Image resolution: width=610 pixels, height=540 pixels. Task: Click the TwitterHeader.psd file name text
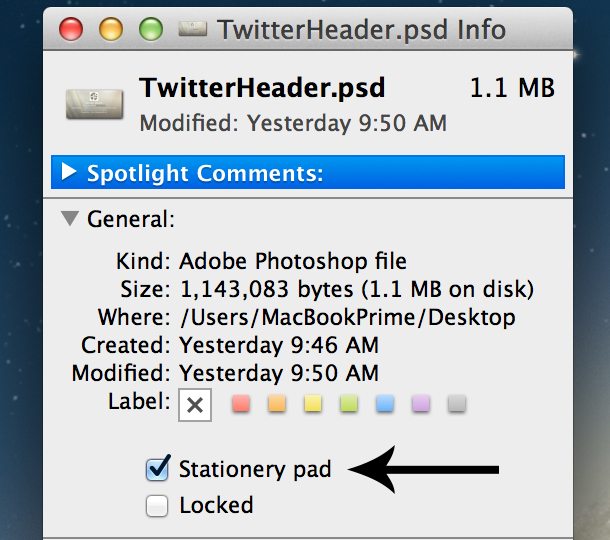tap(262, 88)
